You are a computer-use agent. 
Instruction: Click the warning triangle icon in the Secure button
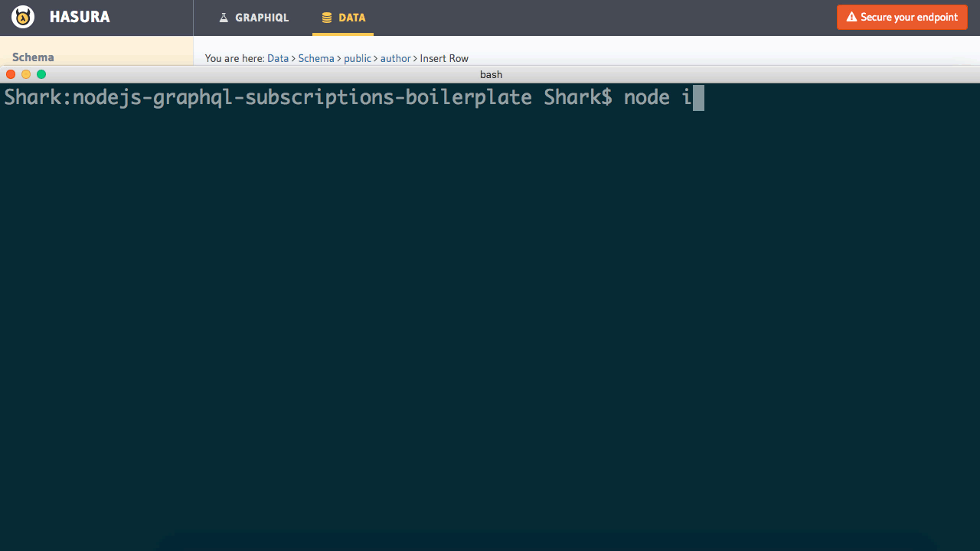click(x=851, y=17)
